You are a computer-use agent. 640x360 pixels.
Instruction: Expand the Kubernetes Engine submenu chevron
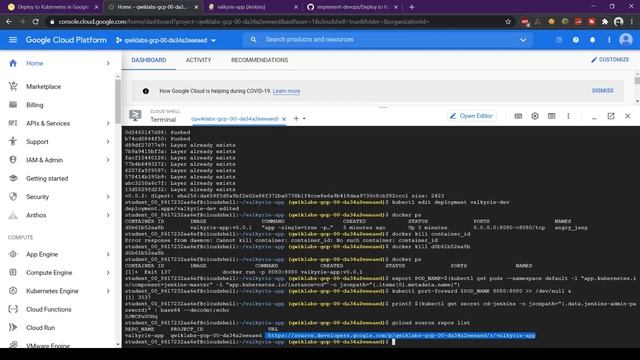108,291
